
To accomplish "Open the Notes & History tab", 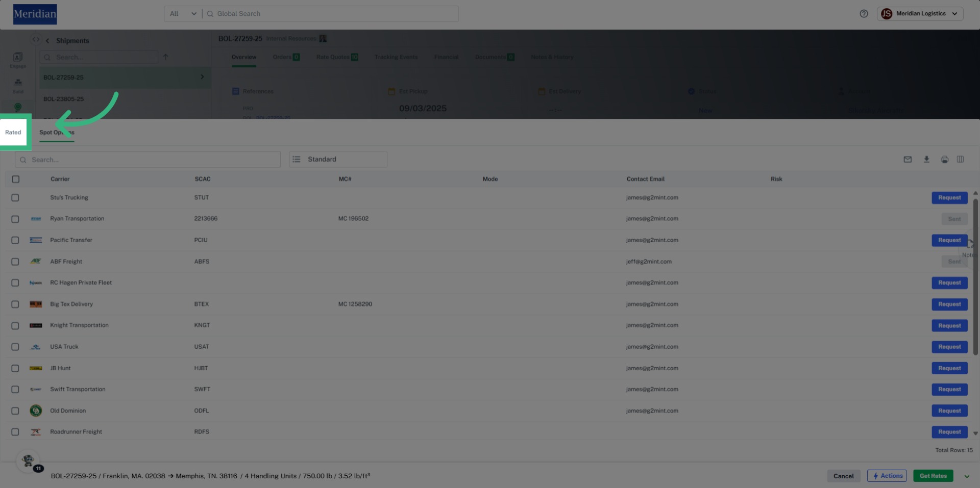I will click(x=552, y=57).
